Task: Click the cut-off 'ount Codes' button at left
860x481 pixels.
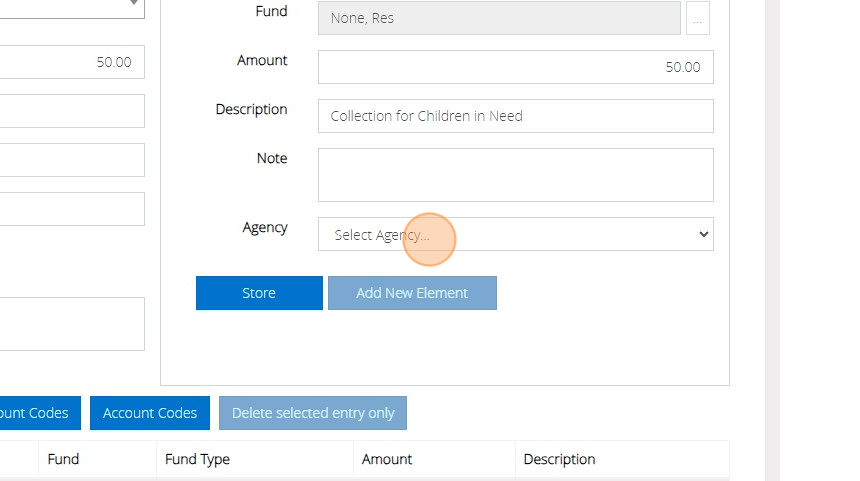Action: click(x=36, y=413)
